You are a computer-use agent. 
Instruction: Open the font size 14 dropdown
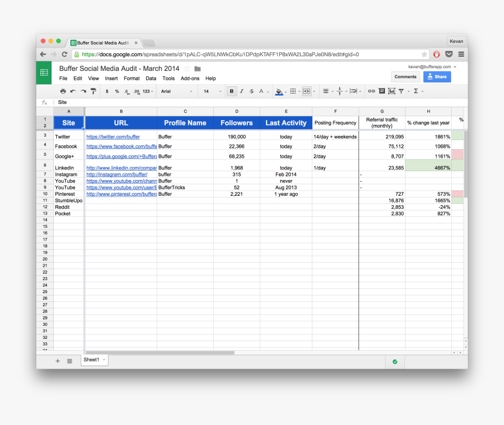coord(212,91)
